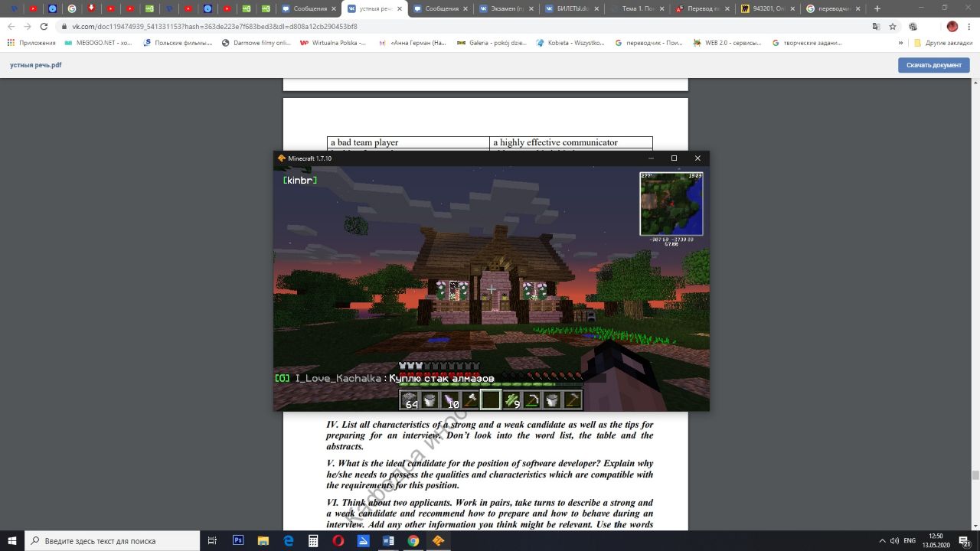Select the hotbar item with count 10
The image size is (980, 551).
[x=450, y=400]
